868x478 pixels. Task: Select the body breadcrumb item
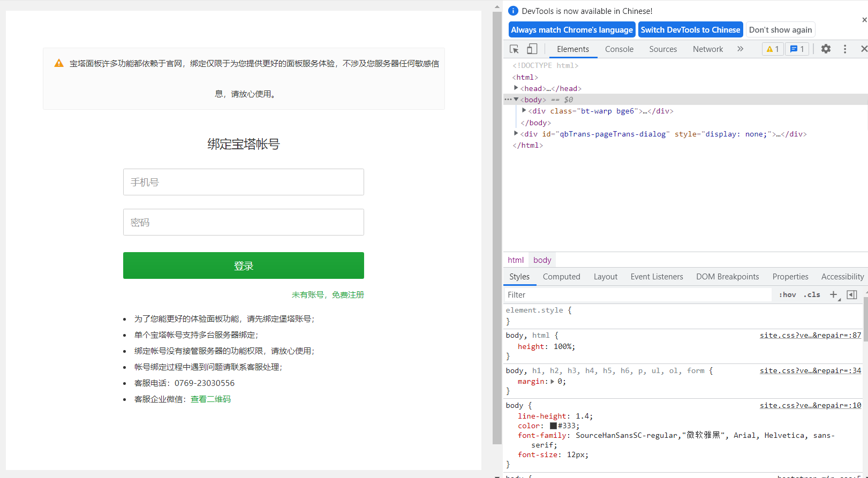tap(542, 260)
